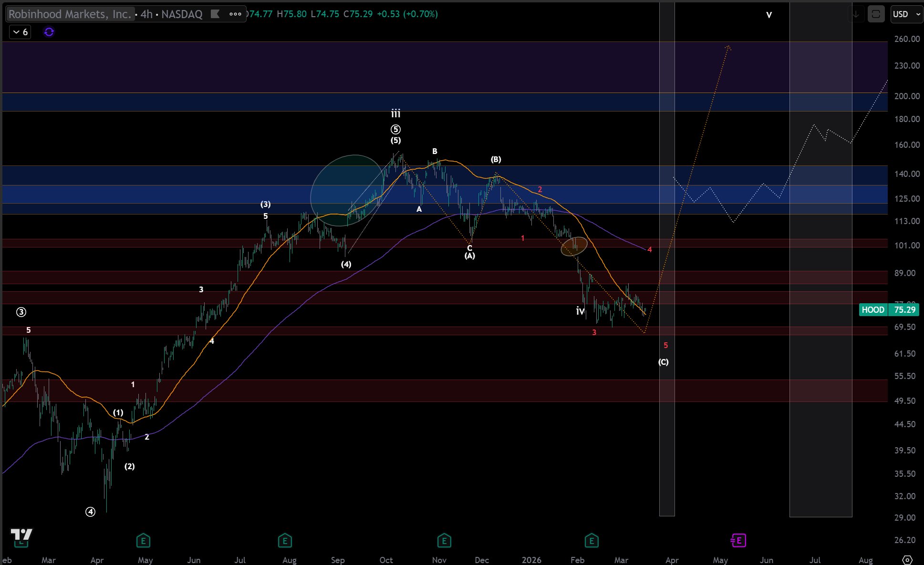Click the Robinhood Markets, Inc. symbol title
This screenshot has width=924, height=565.
(x=70, y=14)
